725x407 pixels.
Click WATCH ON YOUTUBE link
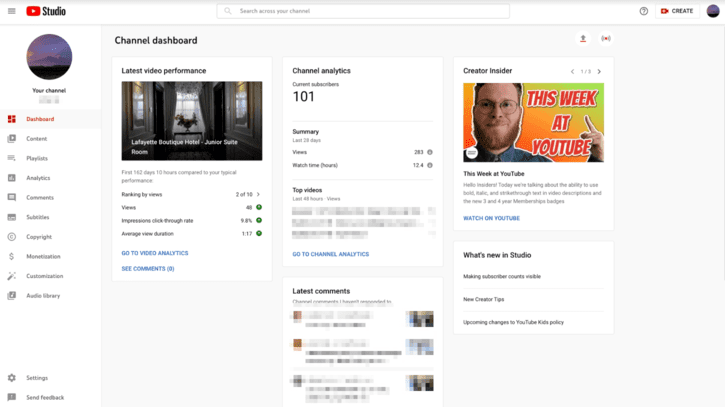coord(492,218)
